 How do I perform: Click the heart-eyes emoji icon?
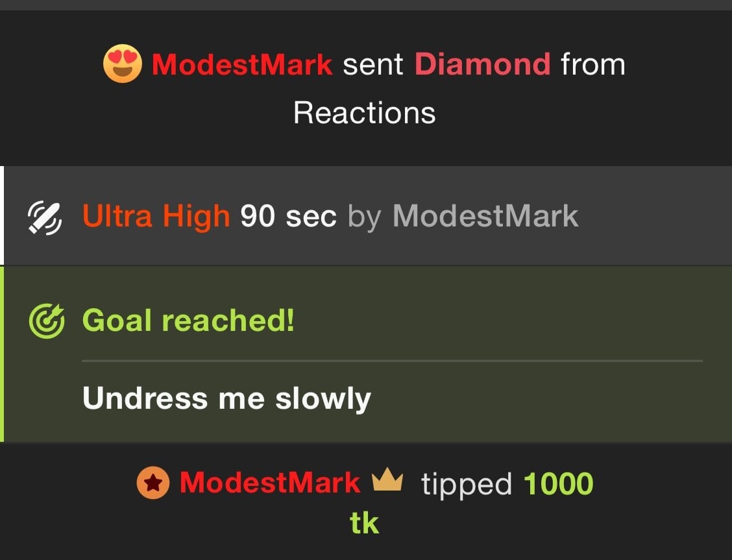pos(122,64)
